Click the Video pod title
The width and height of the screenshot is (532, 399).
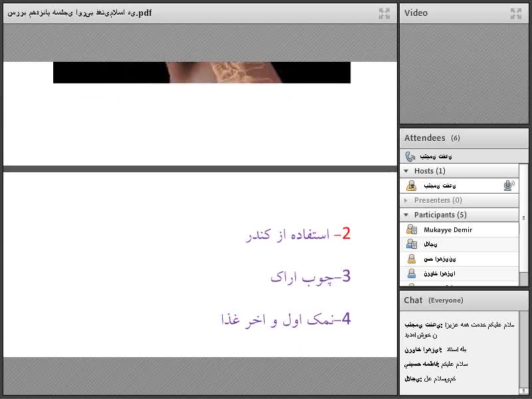tap(416, 13)
